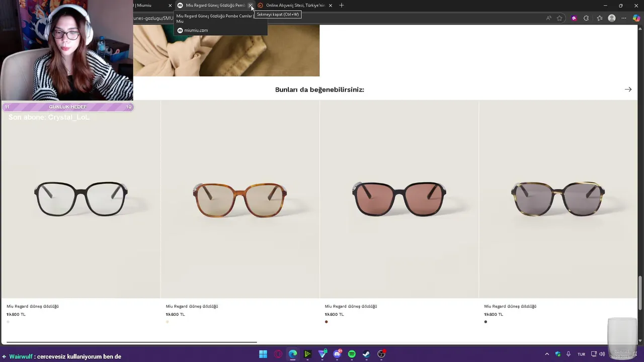This screenshot has width=644, height=362.
Task: Open the green play-arrow taskbar app
Action: point(307,354)
